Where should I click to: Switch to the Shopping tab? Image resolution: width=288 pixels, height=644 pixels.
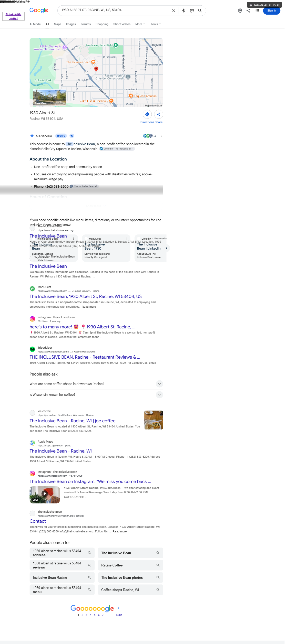(x=102, y=24)
